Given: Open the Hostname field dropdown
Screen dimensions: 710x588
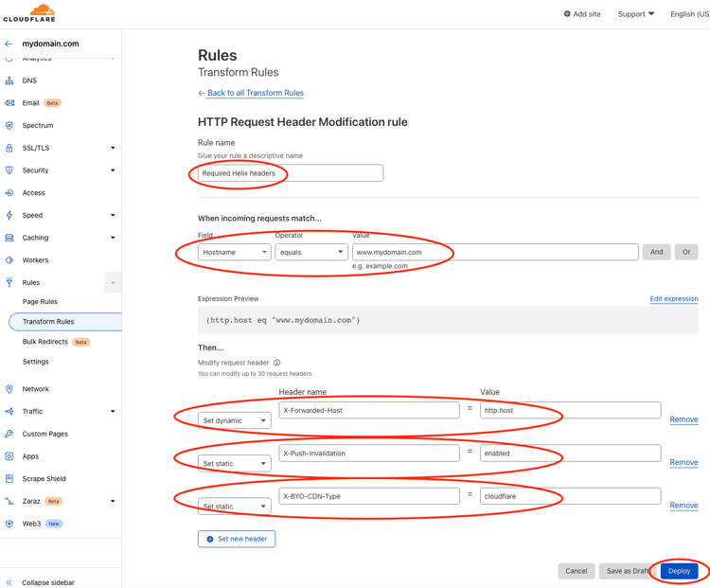Looking at the screenshot, I should point(235,252).
